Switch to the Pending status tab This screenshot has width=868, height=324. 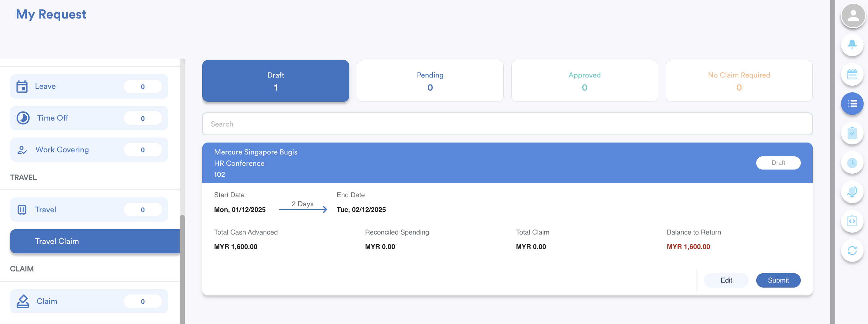pyautogui.click(x=430, y=81)
